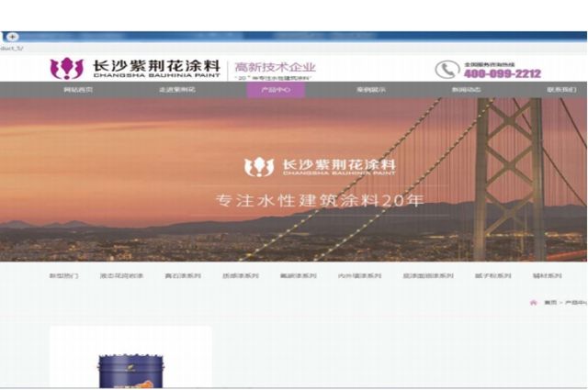Open the 网站首页 navigation item

pos(78,90)
